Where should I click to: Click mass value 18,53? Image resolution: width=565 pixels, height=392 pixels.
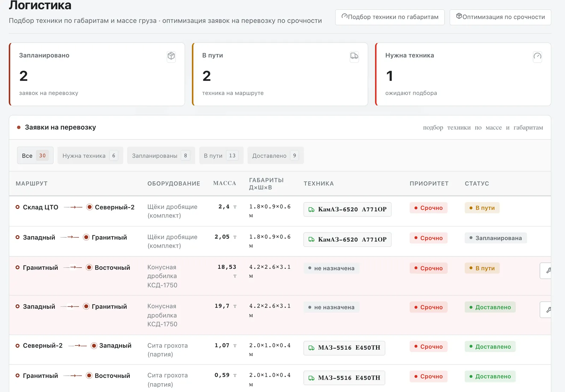(227, 267)
